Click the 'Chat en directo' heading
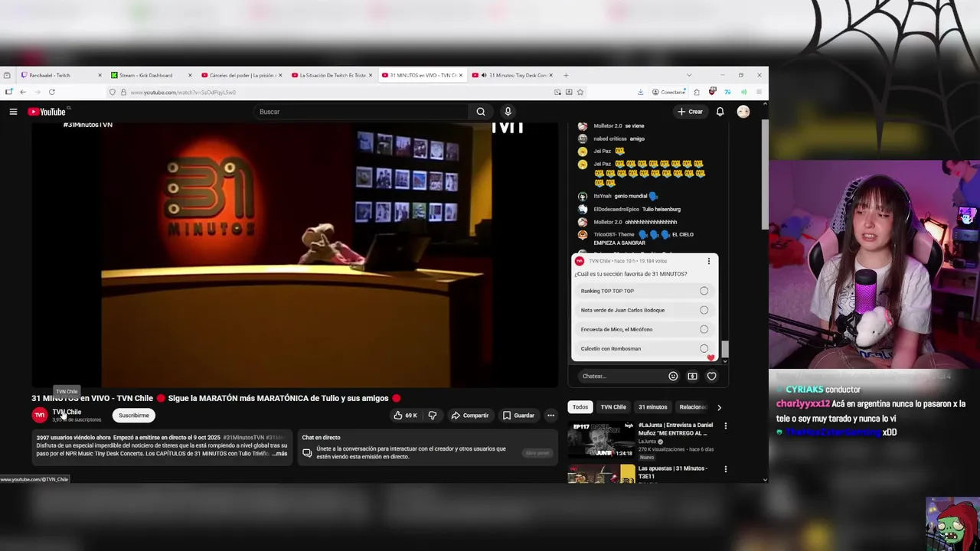This screenshot has height=551, width=980. point(321,438)
